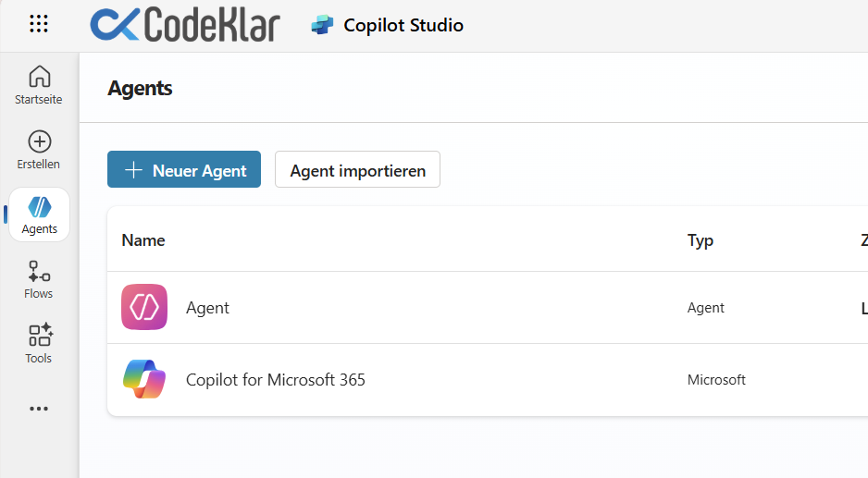Open the app launcher grid icon
This screenshot has width=868, height=478.
pos(39,25)
